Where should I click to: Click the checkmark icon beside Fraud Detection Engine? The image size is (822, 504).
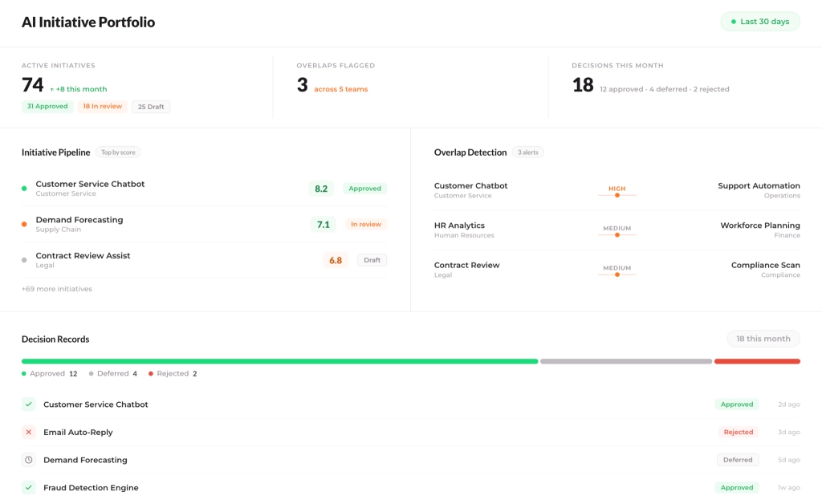click(29, 487)
